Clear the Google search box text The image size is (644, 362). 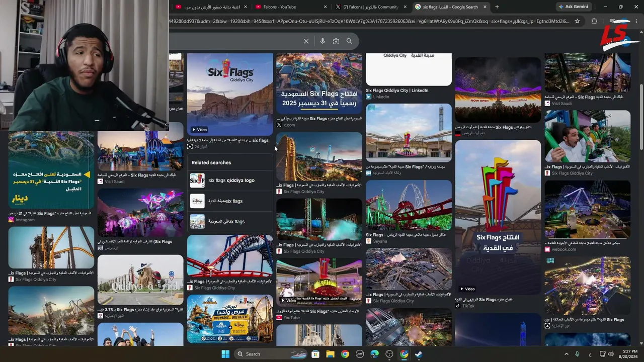tap(306, 41)
